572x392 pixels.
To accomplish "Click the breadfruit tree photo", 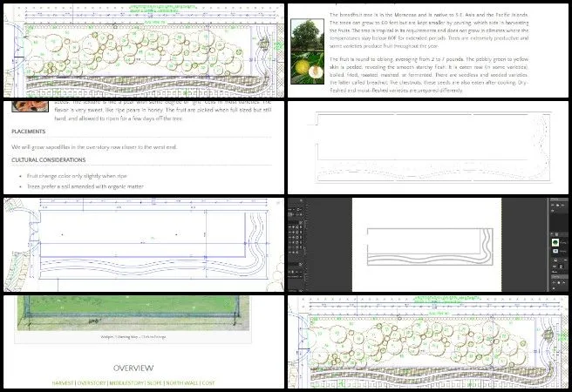I will pyautogui.click(x=307, y=35).
